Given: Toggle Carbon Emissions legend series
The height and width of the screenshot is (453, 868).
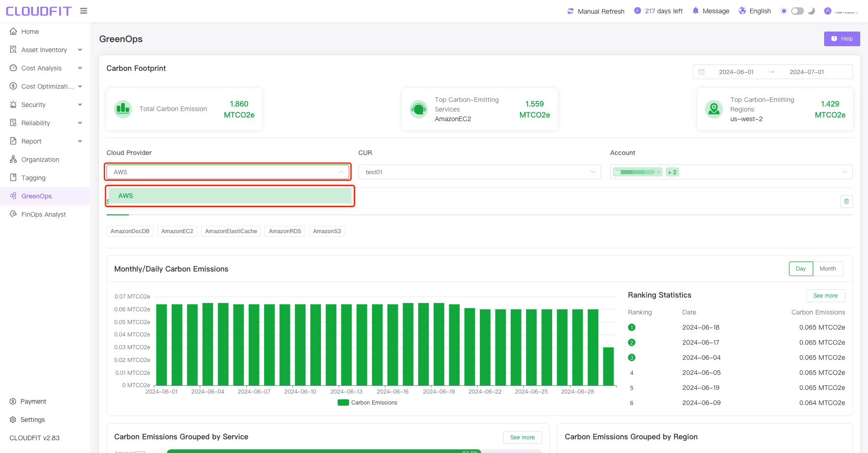Looking at the screenshot, I should (x=367, y=403).
